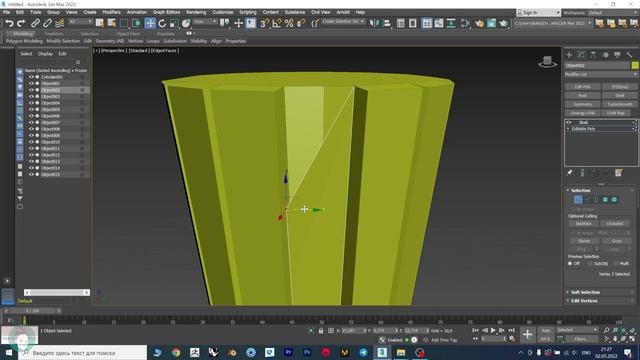The image size is (640, 360).
Task: Click the Unwrap UVW button
Action: (582, 113)
